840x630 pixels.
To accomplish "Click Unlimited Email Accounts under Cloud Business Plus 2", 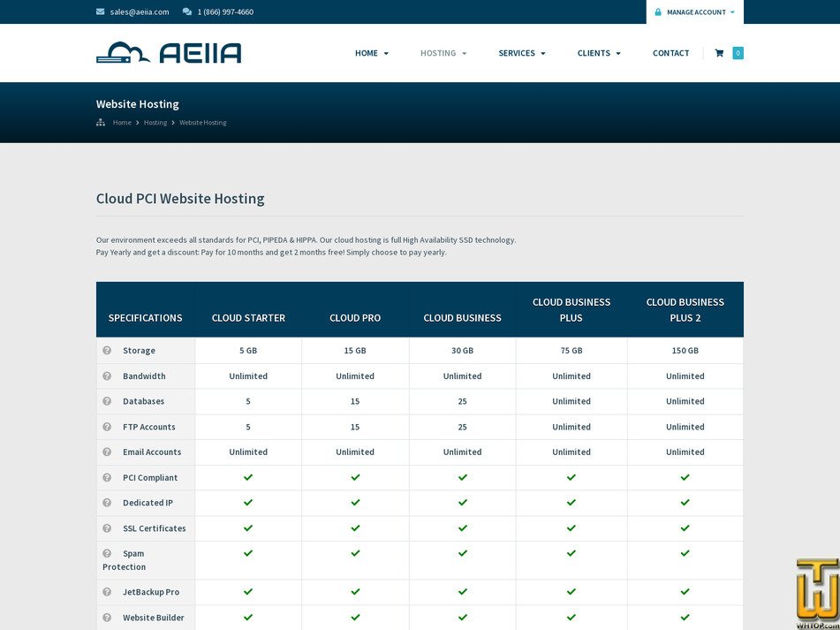I will 685,452.
